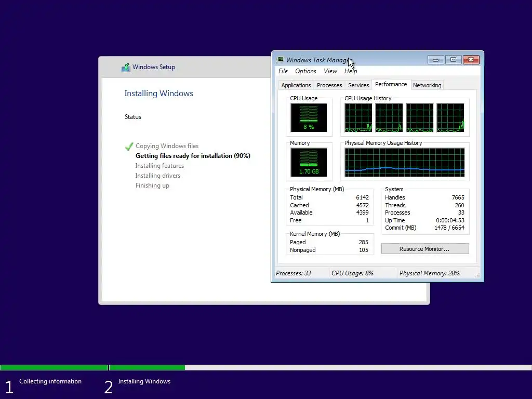Click the 'Installing Windows' heading in Setup
This screenshot has width=532, height=399.
click(x=158, y=94)
